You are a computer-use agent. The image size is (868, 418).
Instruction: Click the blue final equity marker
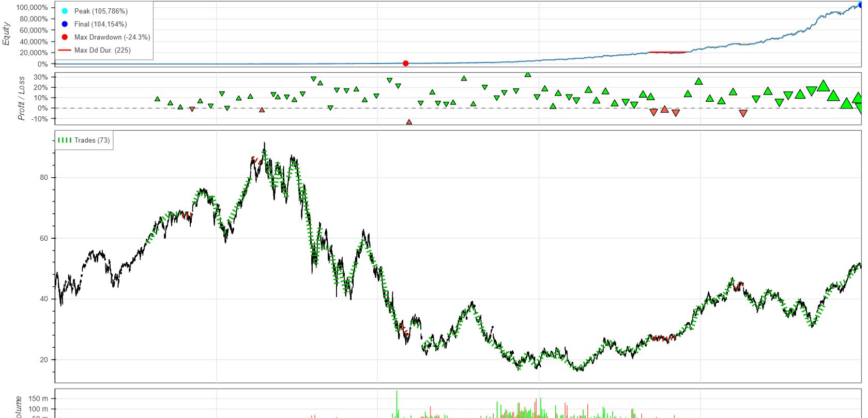click(x=861, y=5)
